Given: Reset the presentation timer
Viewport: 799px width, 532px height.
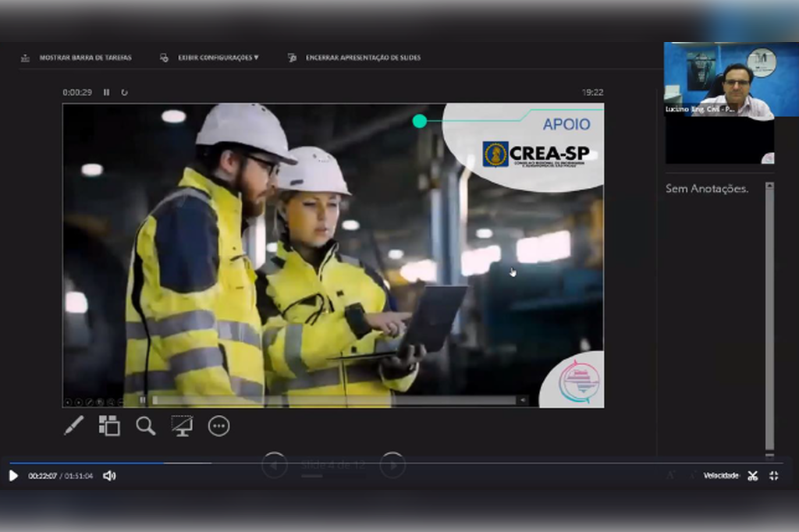Looking at the screenshot, I should pos(124,92).
